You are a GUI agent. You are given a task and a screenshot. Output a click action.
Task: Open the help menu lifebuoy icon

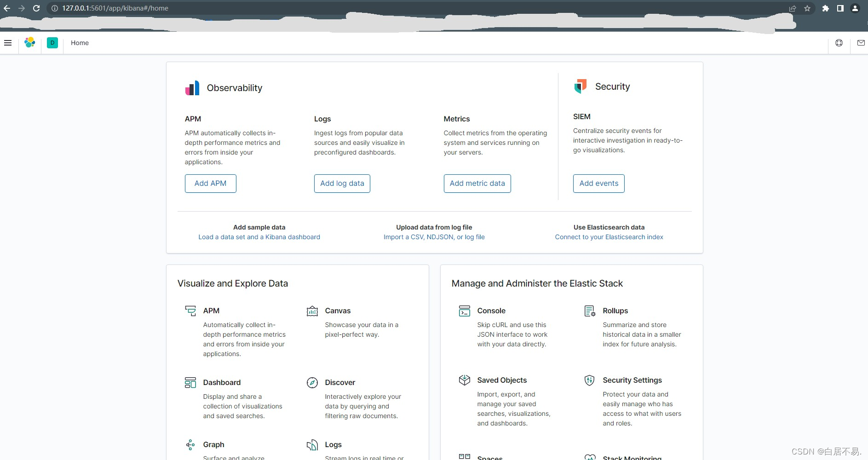839,43
